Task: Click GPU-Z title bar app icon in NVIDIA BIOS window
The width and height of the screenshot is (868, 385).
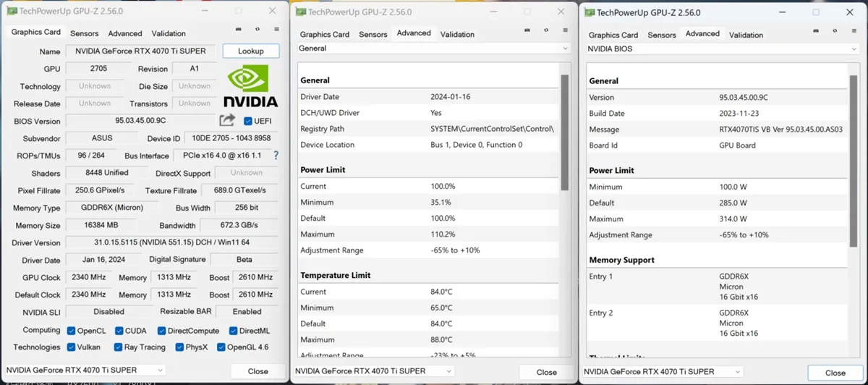Action: point(590,12)
